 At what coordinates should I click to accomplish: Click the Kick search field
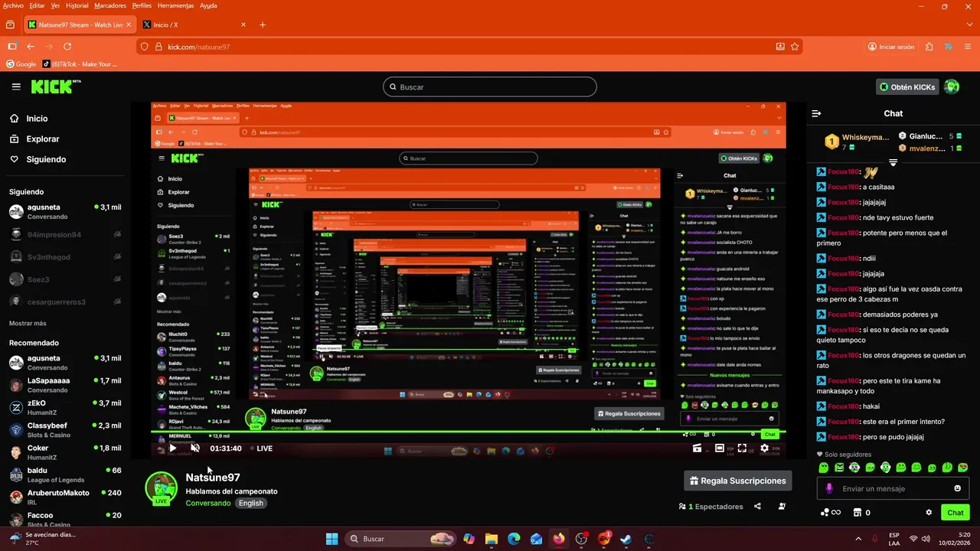(x=490, y=87)
